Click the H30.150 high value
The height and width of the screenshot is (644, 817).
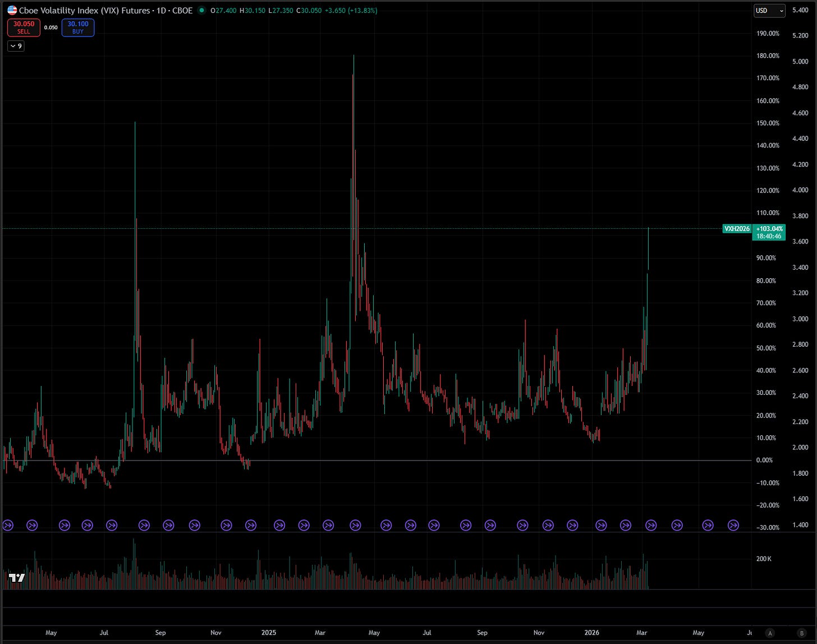(x=252, y=11)
